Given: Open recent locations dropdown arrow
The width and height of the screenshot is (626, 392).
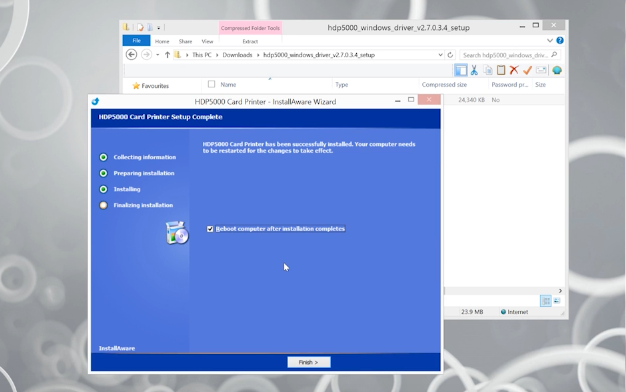Looking at the screenshot, I should point(158,55).
